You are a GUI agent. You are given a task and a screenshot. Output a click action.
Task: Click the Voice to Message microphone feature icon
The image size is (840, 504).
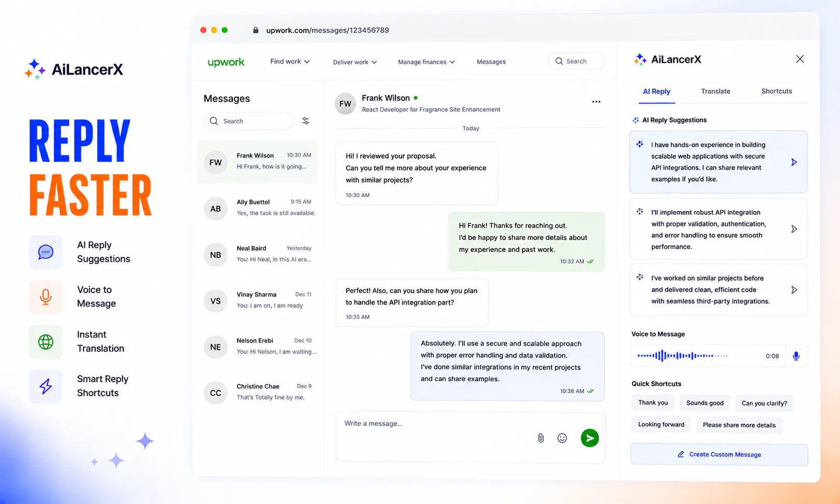[46, 297]
